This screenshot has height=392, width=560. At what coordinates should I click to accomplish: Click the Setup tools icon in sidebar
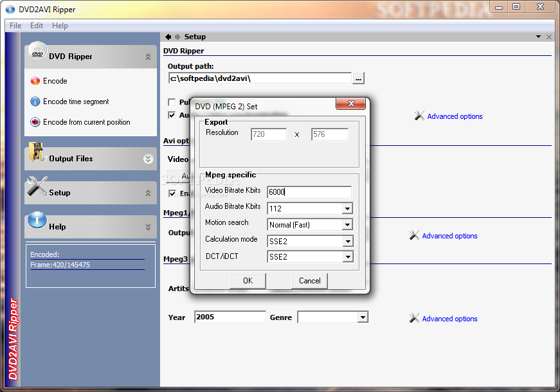pos(37,186)
